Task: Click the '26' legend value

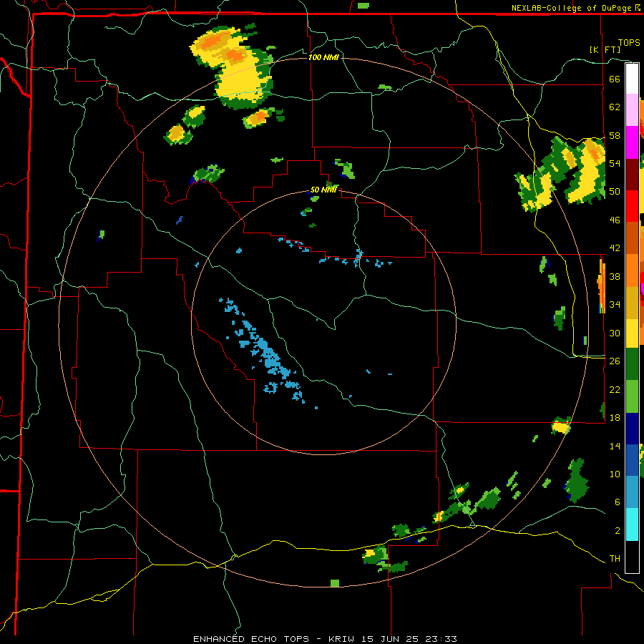Action: (x=615, y=361)
